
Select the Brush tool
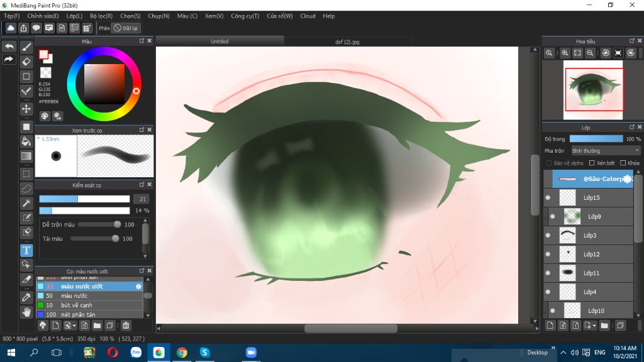[x=26, y=47]
